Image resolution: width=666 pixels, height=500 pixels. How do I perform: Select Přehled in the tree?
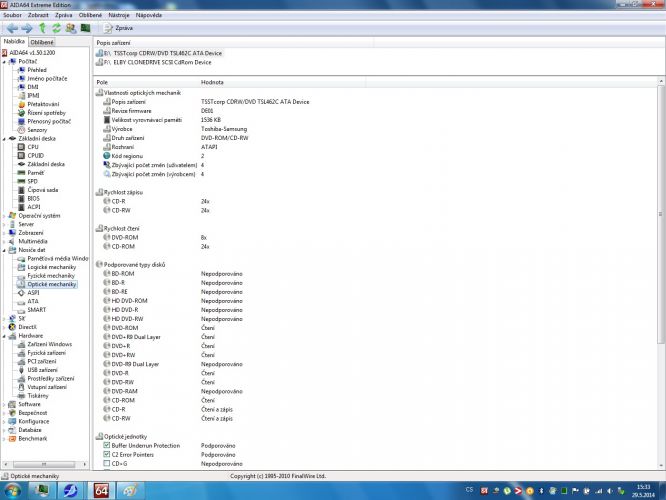pyautogui.click(x=37, y=70)
